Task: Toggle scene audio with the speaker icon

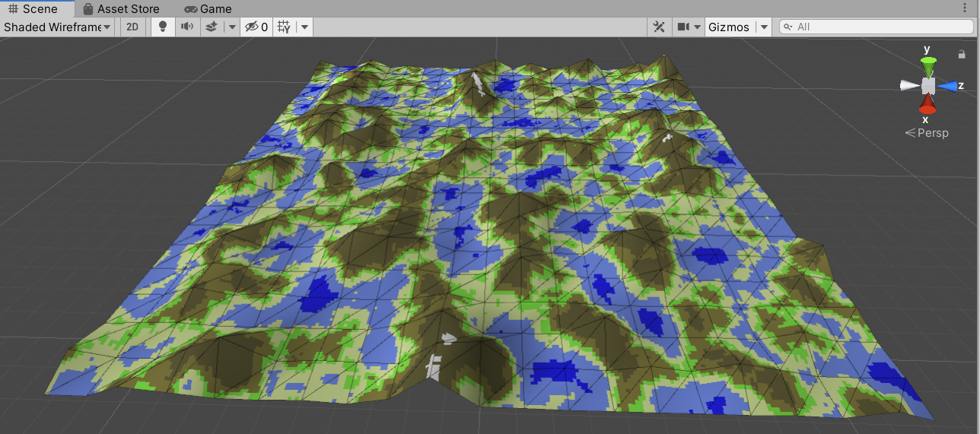Action: coord(186,27)
